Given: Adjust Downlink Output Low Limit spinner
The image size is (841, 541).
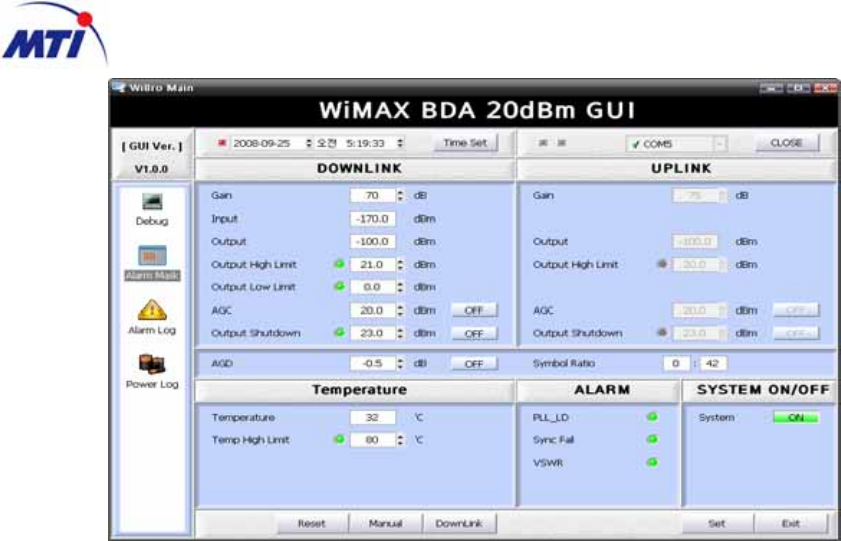Looking at the screenshot, I should point(400,287).
